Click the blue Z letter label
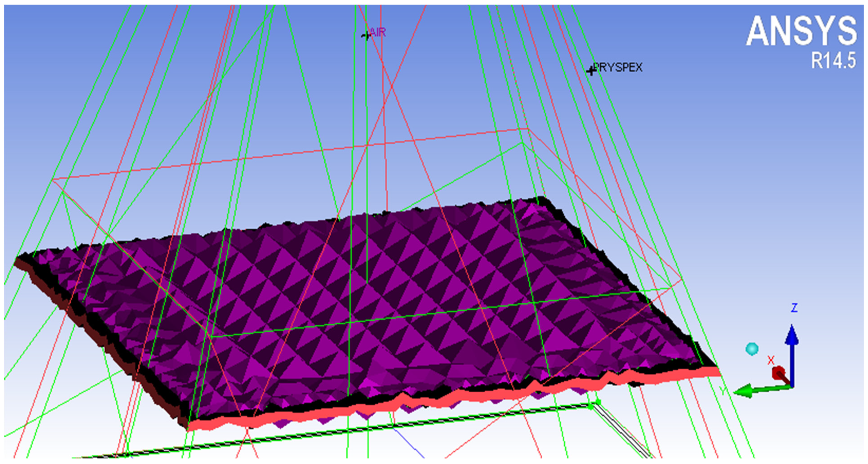 pyautogui.click(x=794, y=308)
